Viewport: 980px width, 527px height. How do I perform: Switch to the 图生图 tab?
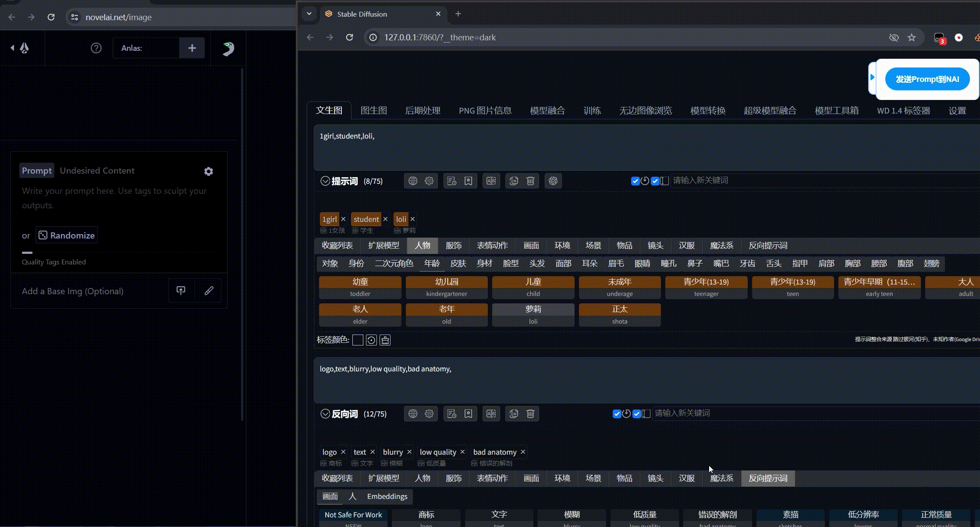tap(373, 110)
